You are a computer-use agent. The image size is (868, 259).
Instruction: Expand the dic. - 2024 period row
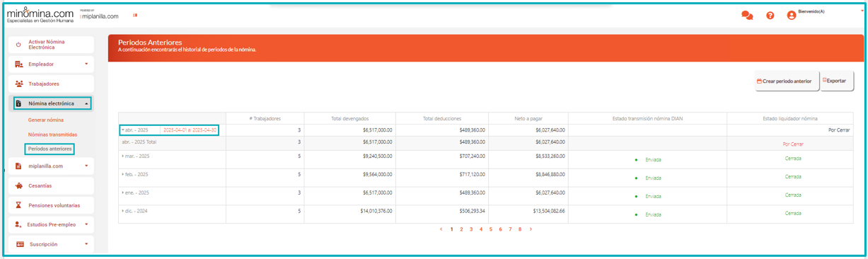(x=123, y=211)
